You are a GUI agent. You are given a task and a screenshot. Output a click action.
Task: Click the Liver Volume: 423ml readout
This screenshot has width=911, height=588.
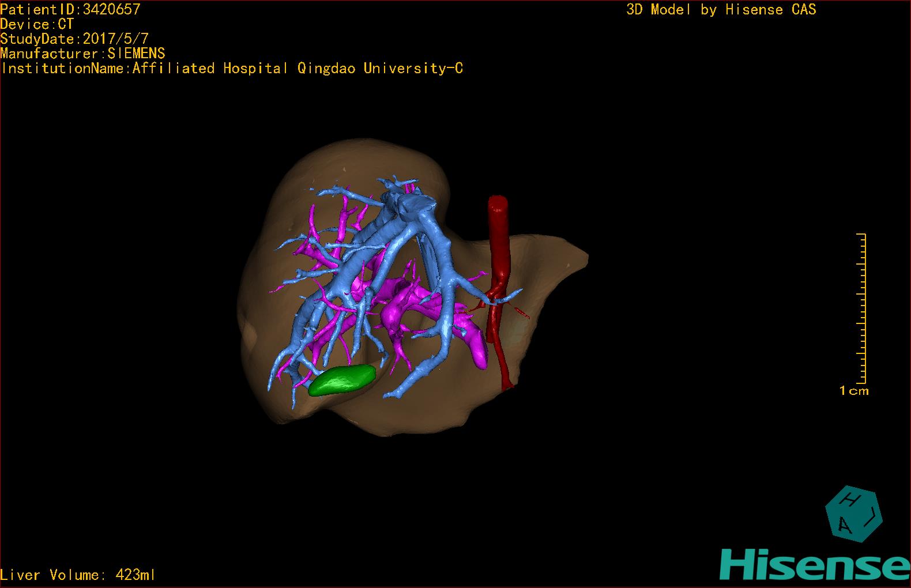coord(78,575)
